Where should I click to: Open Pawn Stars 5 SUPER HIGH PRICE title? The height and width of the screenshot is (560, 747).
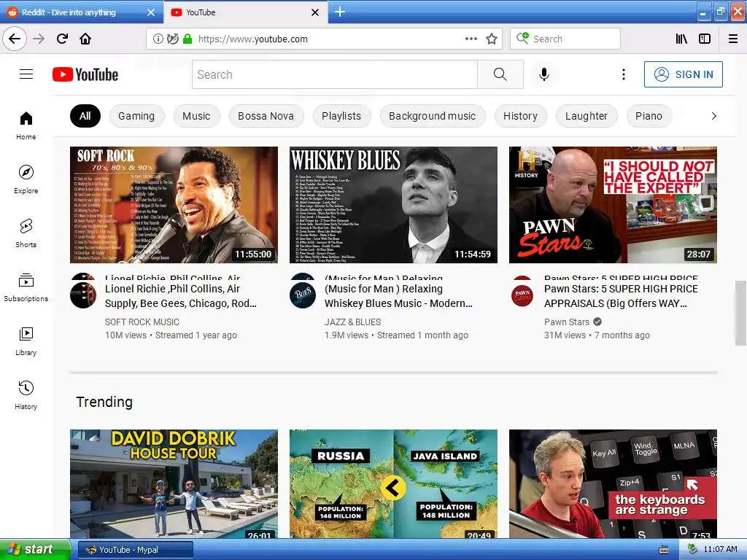click(x=621, y=296)
